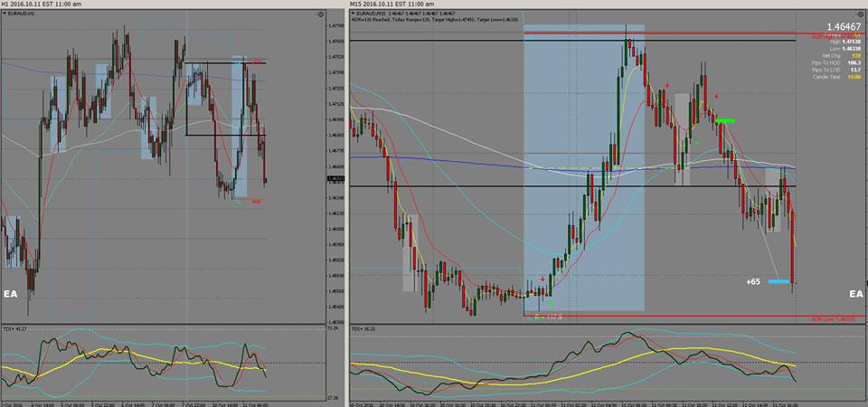Click the circular icon atop the H1 chart
This screenshot has height=407, width=868.
(x=321, y=14)
